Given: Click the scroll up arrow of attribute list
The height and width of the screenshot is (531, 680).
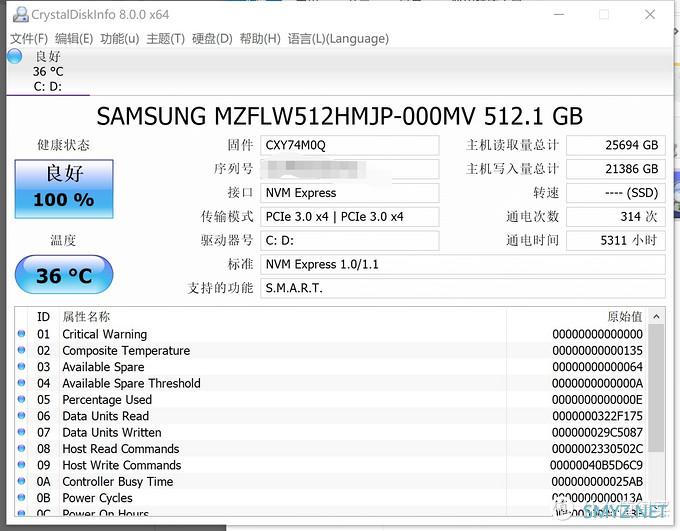Looking at the screenshot, I should click(656, 317).
